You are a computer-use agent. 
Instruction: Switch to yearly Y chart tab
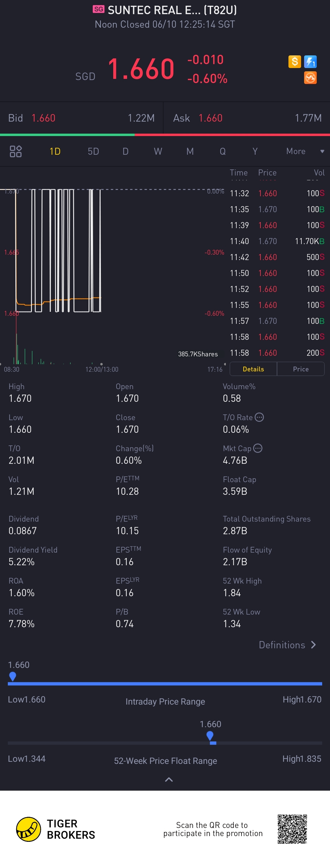tap(255, 151)
